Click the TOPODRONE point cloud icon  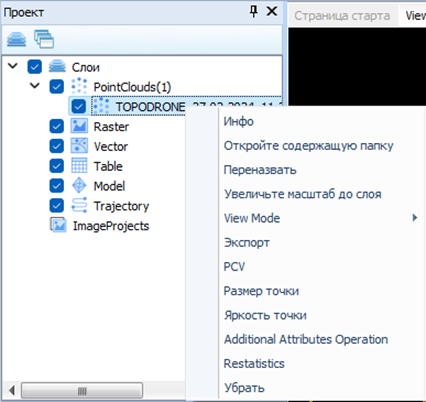(x=101, y=106)
